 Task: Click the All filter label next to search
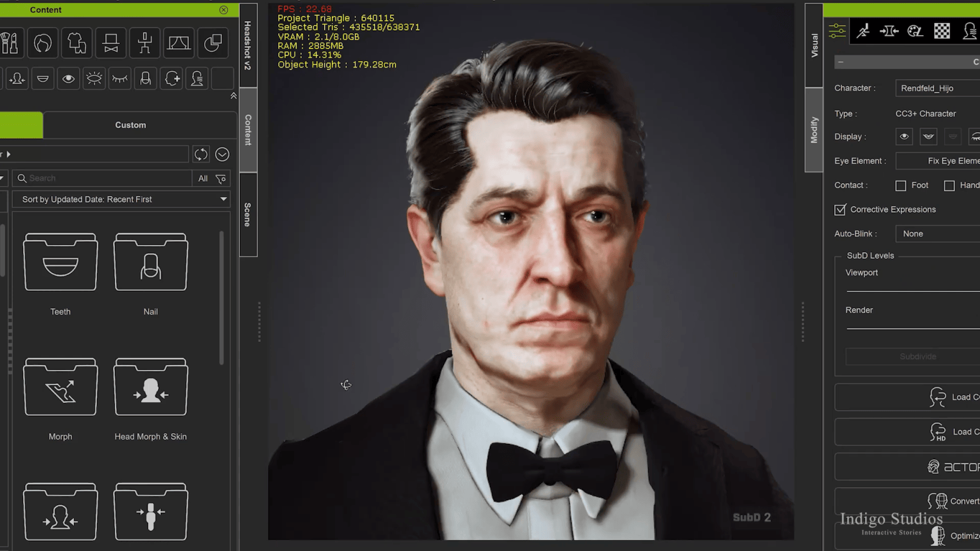pyautogui.click(x=203, y=179)
